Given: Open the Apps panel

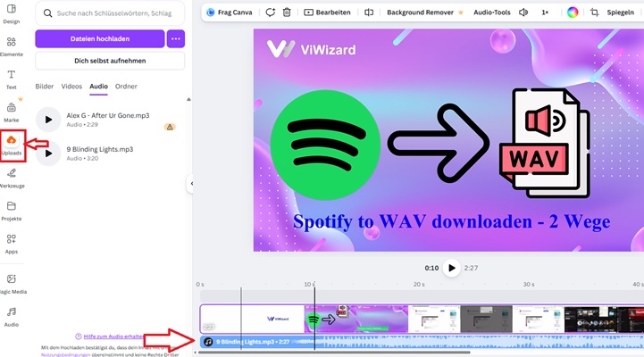Looking at the screenshot, I should click(x=11, y=244).
